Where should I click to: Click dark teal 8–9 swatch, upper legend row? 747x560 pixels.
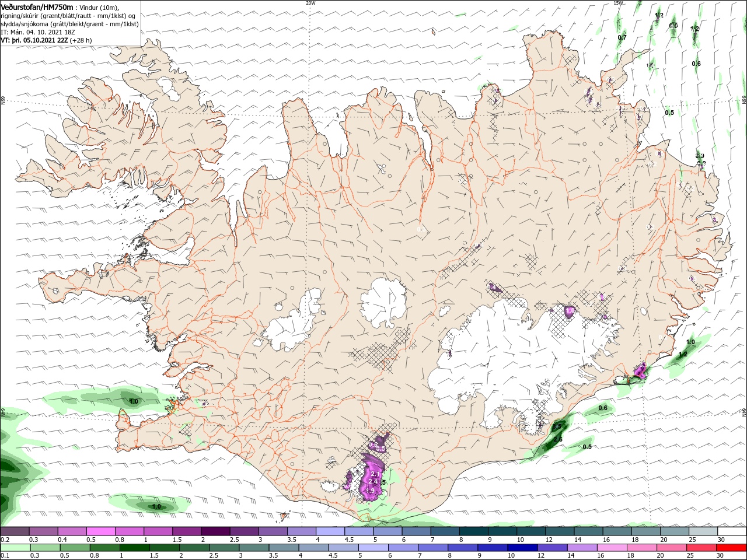473,531
